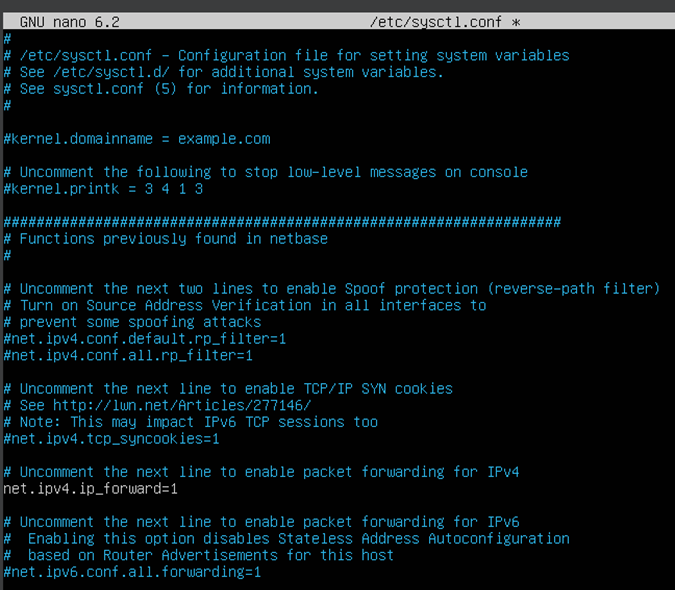This screenshot has height=590, width=675.
Task: Place cursor on '#net.ipv4.conf.default.rp_filter=1'
Action: click(145, 339)
